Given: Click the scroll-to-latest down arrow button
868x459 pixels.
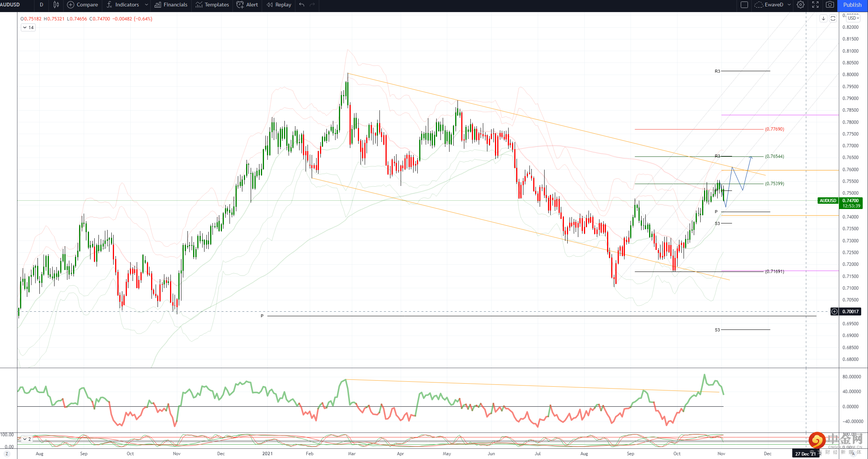Looking at the screenshot, I should (823, 18).
